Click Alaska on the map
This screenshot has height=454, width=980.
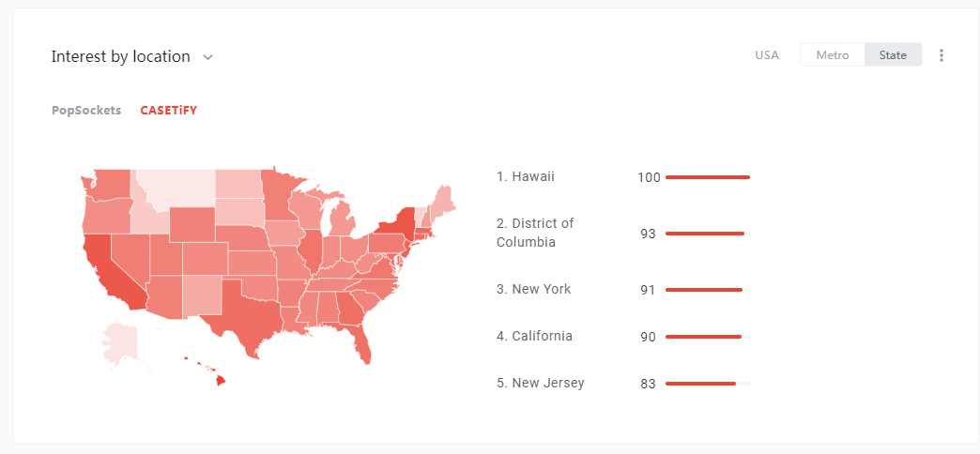pyautogui.click(x=120, y=343)
